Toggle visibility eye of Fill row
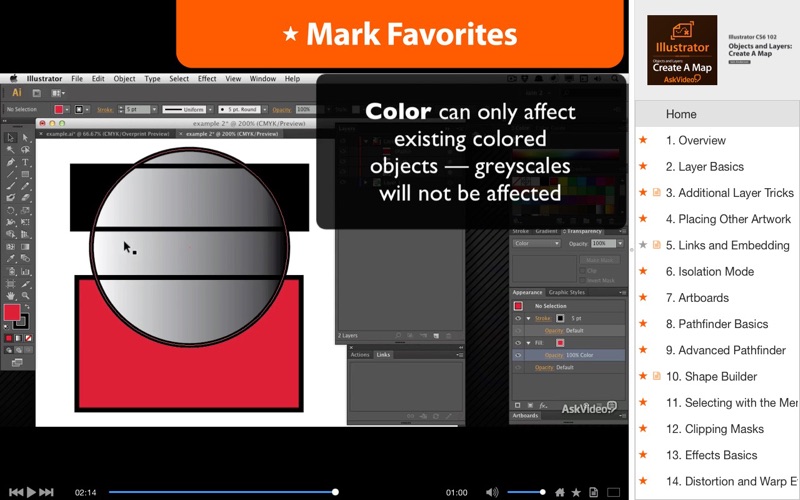This screenshot has height=500, width=800. click(518, 343)
